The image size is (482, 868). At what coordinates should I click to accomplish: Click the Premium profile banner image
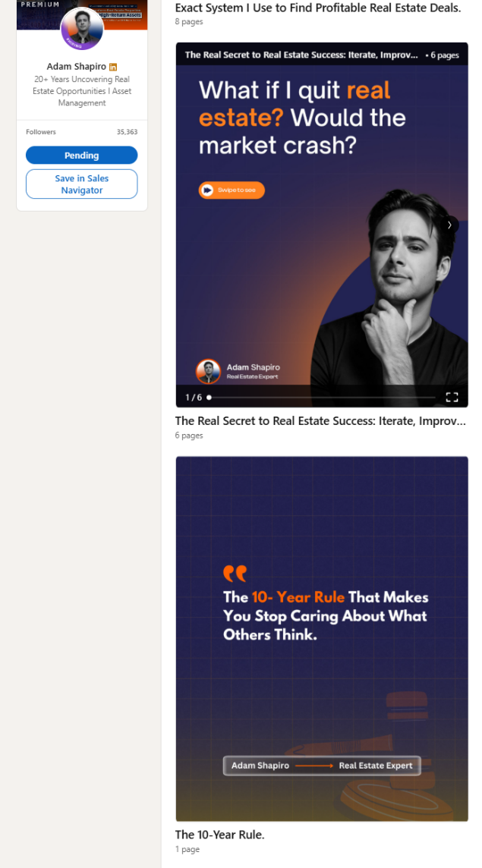pos(82,14)
